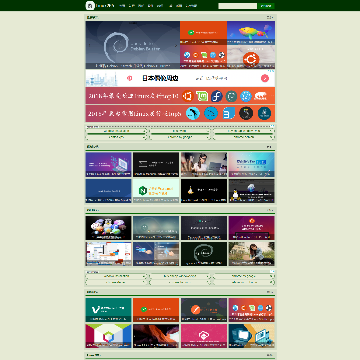Click the blue number 3 icon in banner

pos(229,113)
